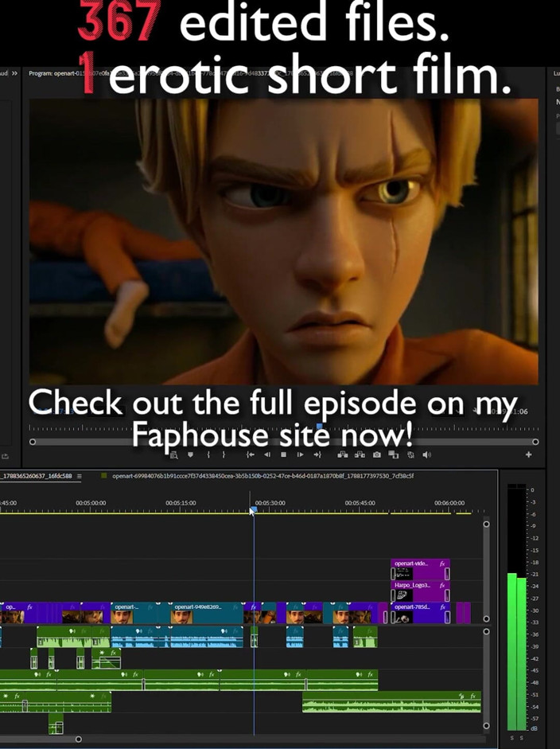560x749 pixels.
Task: Jump to the Out point with Go to Out
Action: [317, 454]
